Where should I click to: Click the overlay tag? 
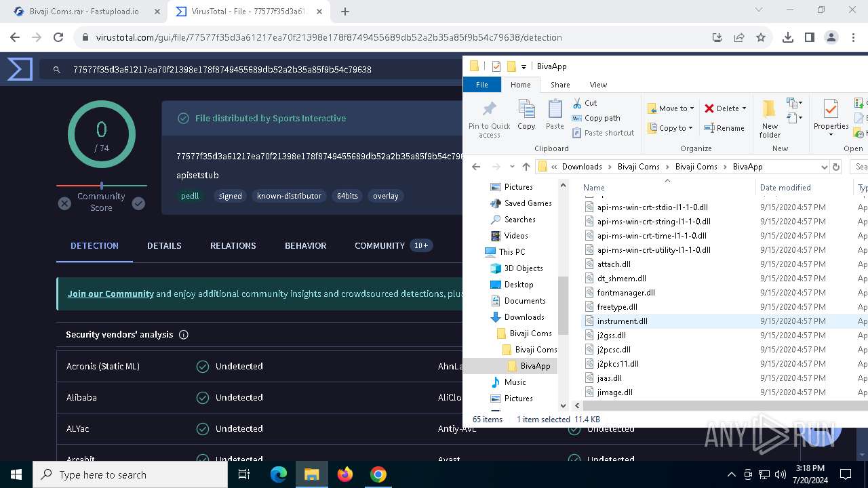click(386, 196)
